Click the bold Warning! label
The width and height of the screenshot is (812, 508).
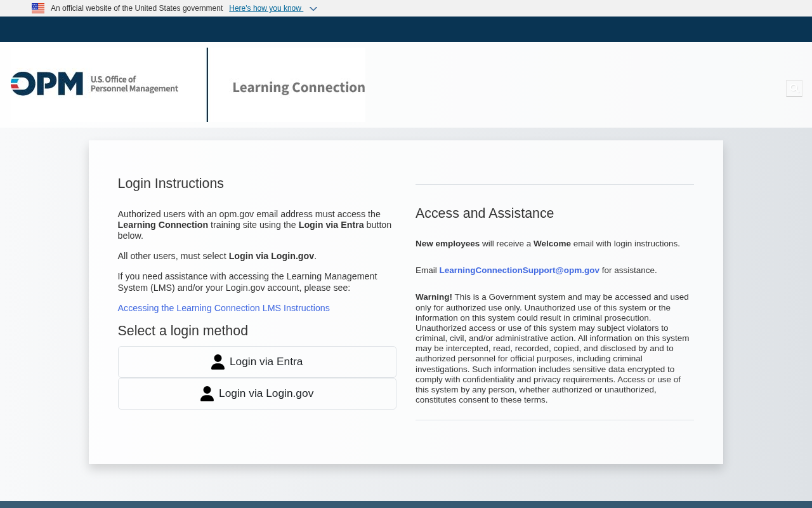tap(434, 297)
